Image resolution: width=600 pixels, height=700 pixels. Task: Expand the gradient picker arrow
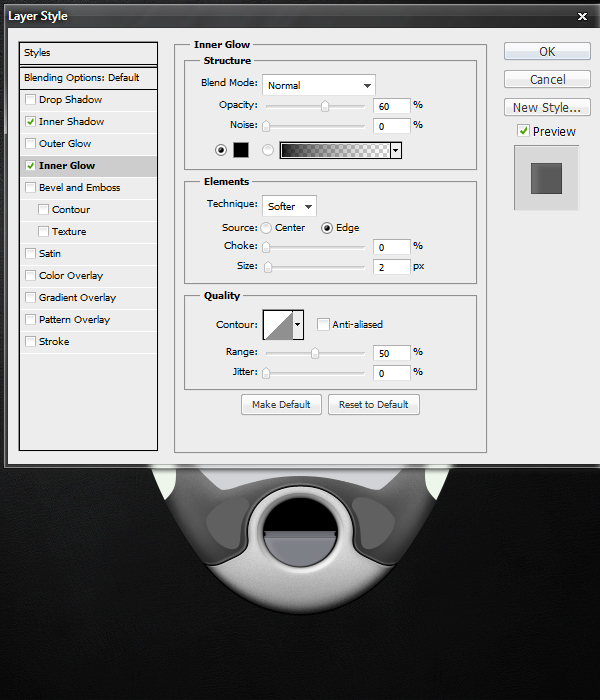(396, 150)
